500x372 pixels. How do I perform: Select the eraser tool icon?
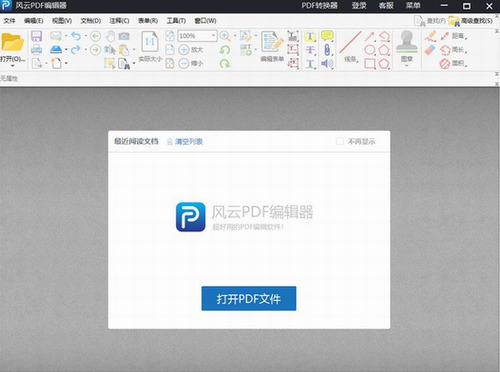(x=430, y=50)
